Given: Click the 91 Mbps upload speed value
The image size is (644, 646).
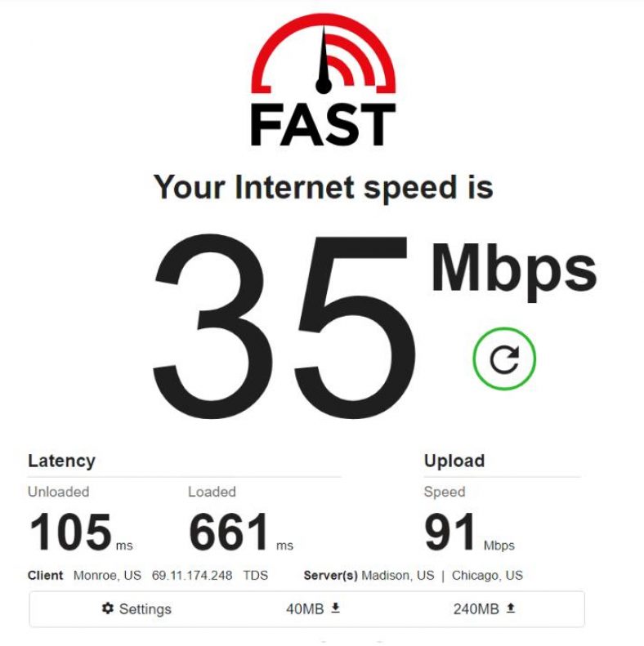Looking at the screenshot, I should [x=469, y=532].
